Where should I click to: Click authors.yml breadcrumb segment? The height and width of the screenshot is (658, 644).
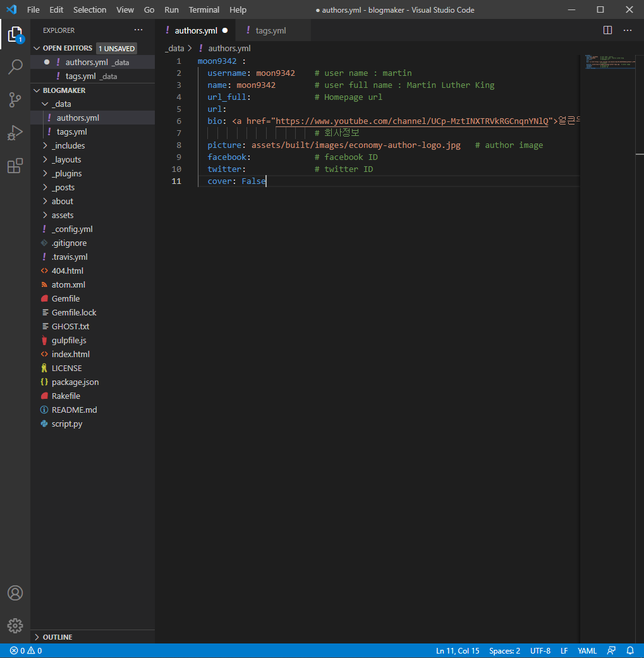click(x=229, y=48)
